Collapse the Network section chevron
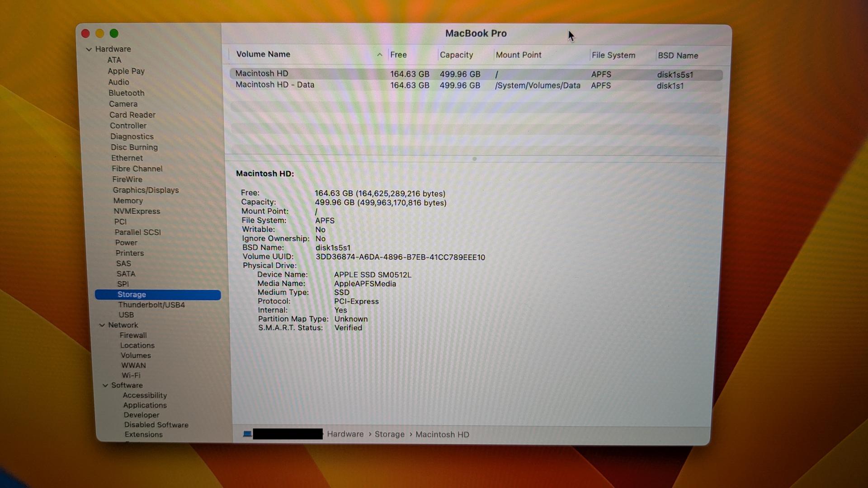The image size is (868, 488). tap(102, 325)
